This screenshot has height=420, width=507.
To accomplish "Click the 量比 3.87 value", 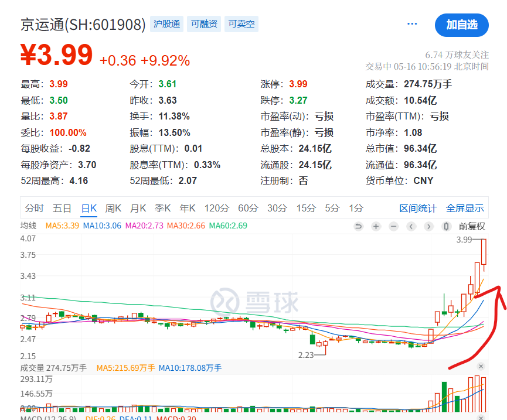I will point(59,117).
